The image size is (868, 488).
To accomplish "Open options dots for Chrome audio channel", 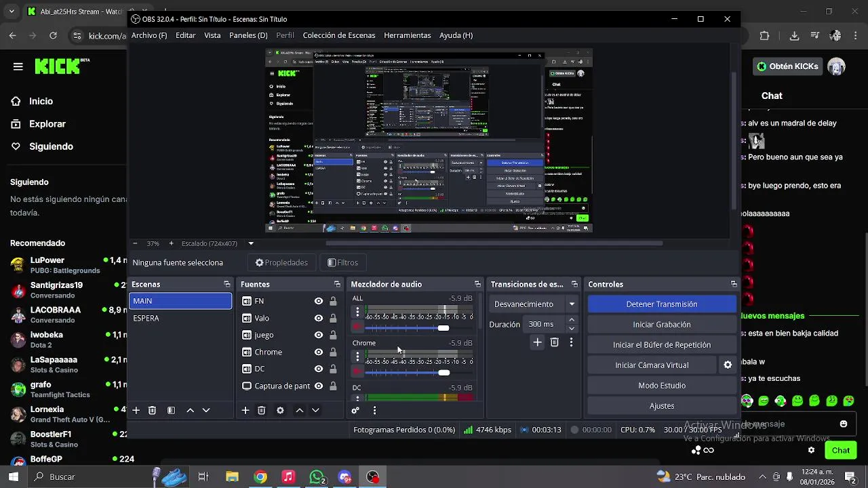I will 357,357.
